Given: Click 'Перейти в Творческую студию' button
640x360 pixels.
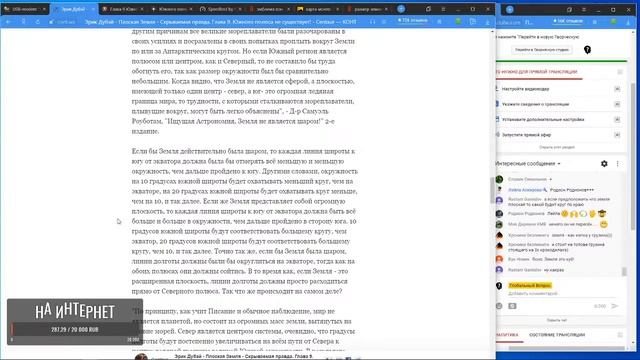Looking at the screenshot, I should 542,50.
